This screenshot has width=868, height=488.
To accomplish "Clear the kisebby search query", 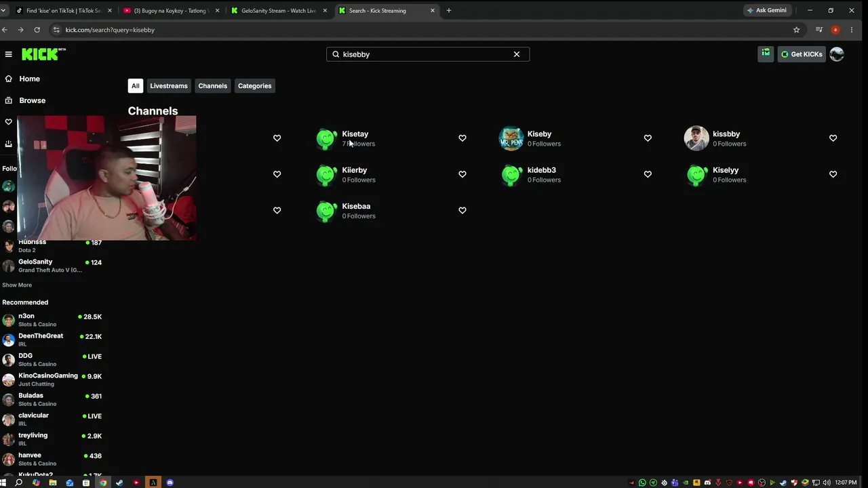I will click(x=517, y=54).
